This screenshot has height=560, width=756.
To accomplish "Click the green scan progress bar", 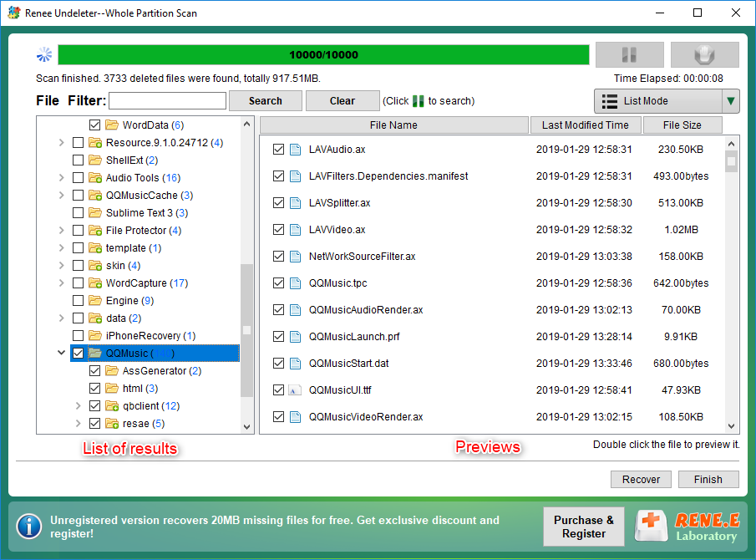I will pyautogui.click(x=323, y=55).
